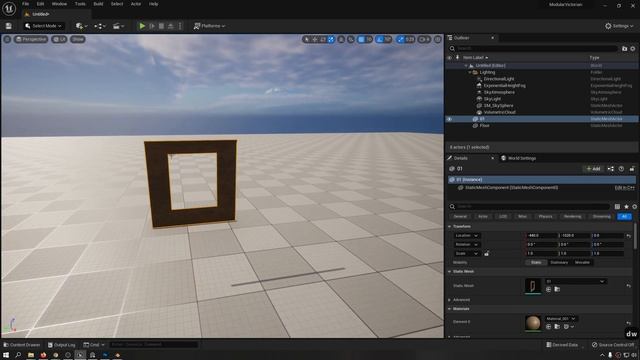This screenshot has height=360, width=640.
Task: Click Outliner create folder icon
Action: (x=624, y=49)
